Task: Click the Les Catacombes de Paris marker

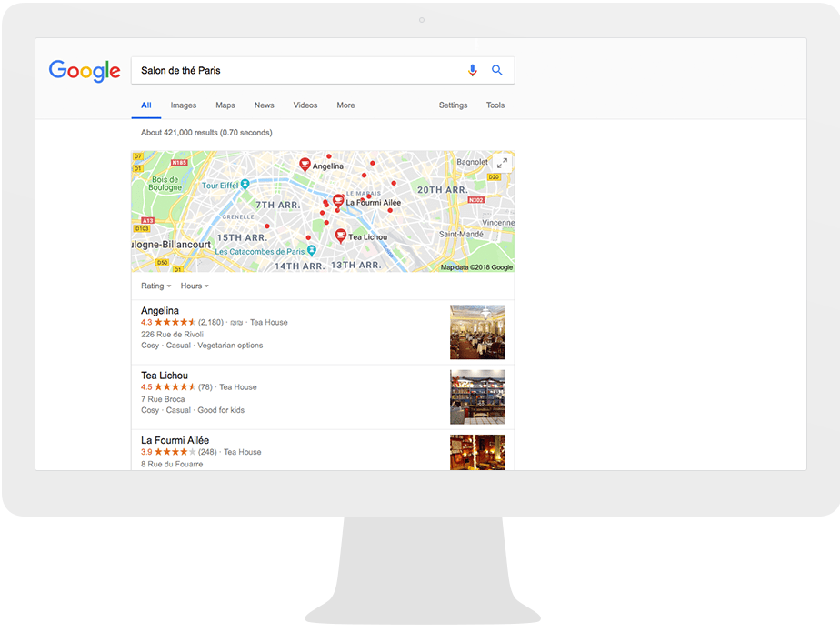Action: (311, 250)
